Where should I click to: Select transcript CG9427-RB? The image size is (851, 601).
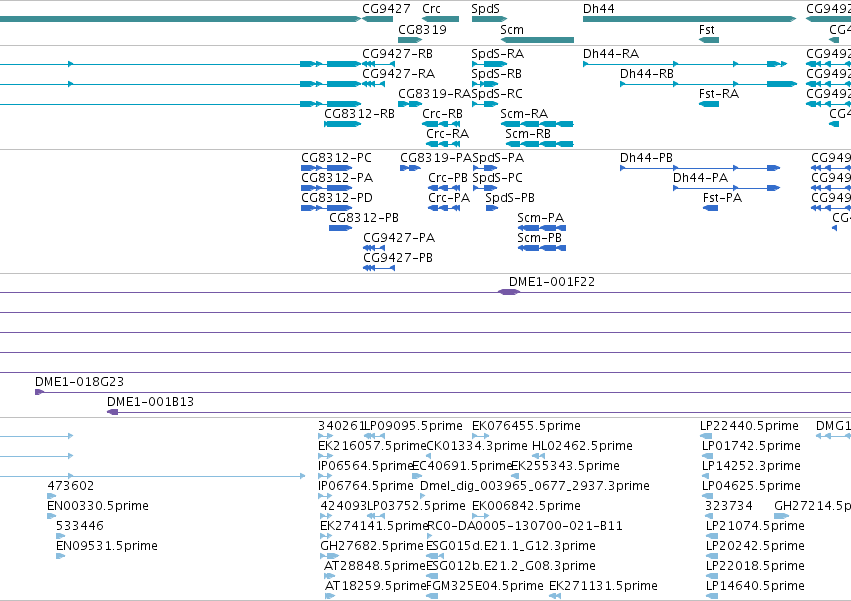pyautogui.click(x=378, y=64)
